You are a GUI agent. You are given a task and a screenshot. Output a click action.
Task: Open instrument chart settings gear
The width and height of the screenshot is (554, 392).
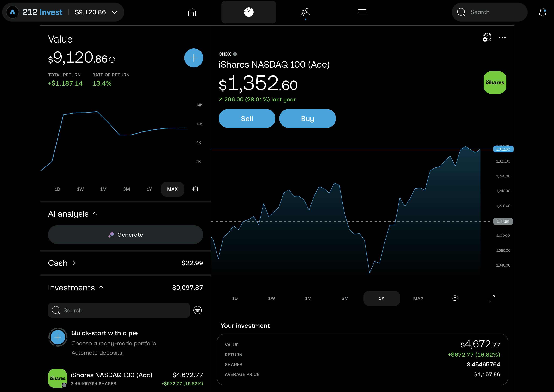pos(455,298)
